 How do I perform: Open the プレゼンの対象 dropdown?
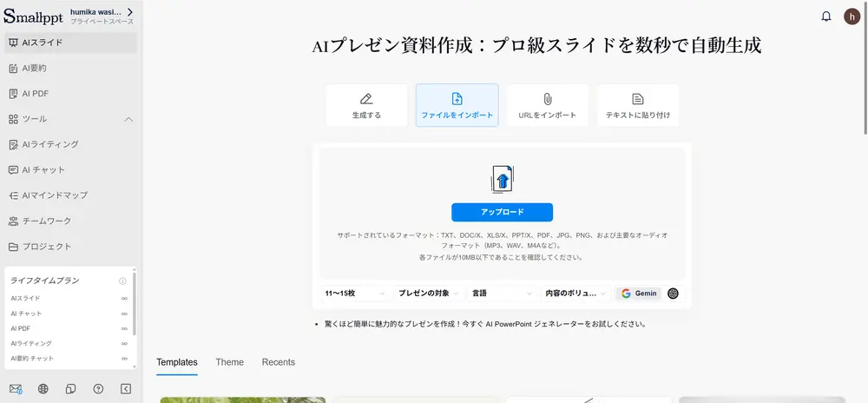[429, 294]
